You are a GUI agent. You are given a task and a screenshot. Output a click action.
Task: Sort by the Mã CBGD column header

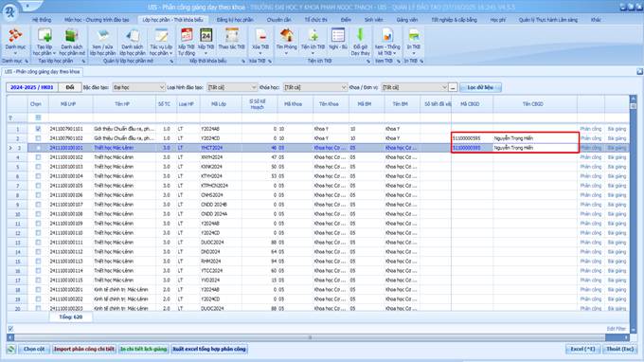[x=470, y=104]
